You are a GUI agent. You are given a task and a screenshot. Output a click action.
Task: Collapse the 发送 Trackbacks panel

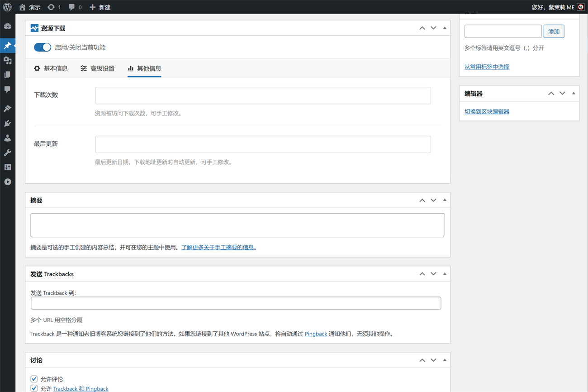[445, 274]
